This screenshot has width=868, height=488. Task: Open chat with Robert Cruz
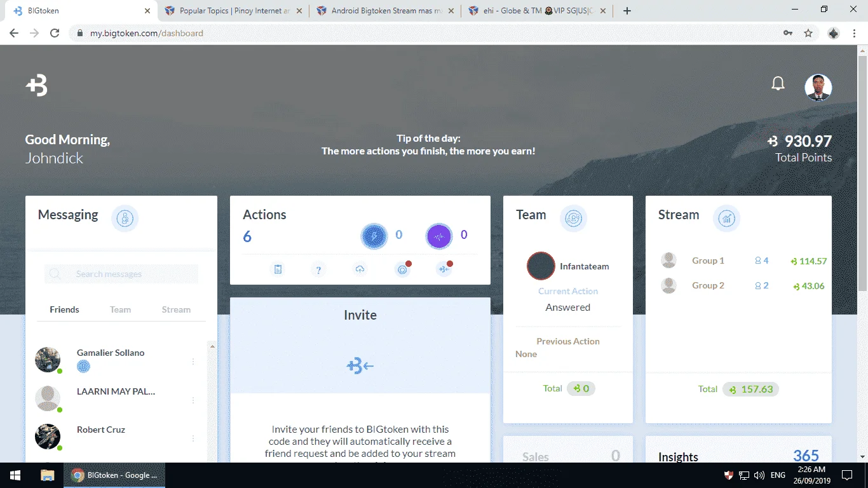coord(101,430)
